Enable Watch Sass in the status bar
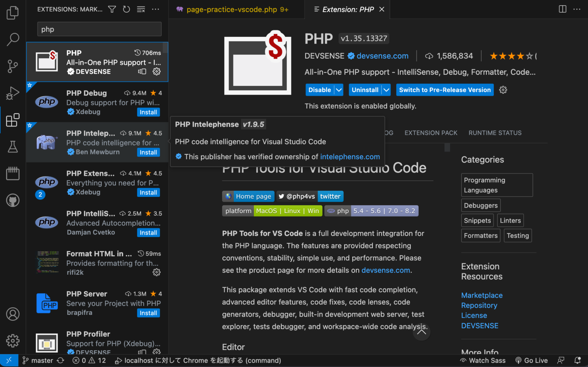 click(482, 360)
